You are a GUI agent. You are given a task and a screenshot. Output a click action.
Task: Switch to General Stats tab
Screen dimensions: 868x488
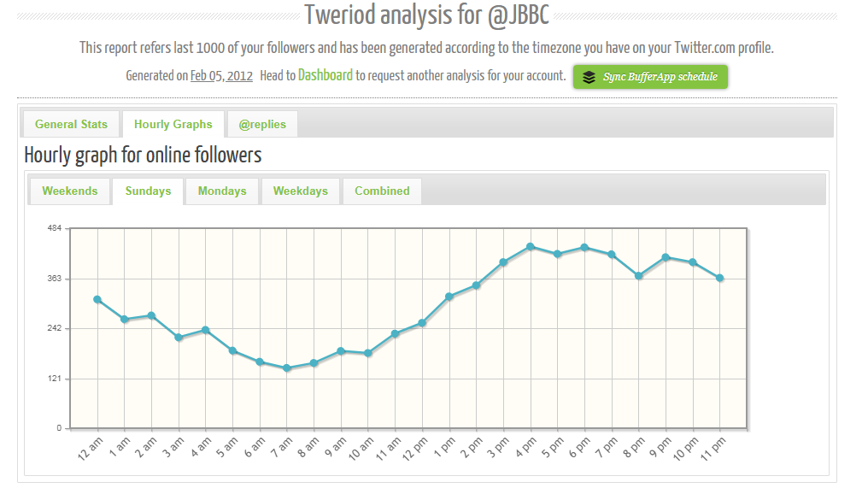click(x=71, y=124)
